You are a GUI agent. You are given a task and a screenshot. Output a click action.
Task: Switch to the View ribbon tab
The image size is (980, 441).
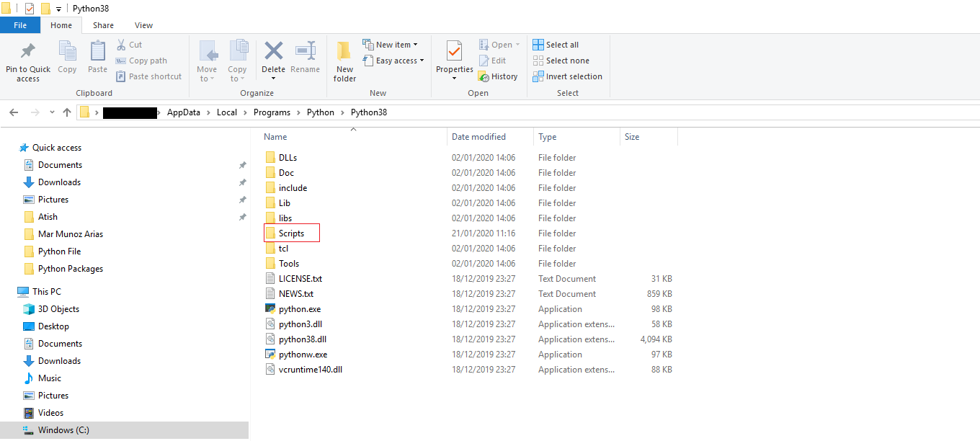[x=143, y=24]
